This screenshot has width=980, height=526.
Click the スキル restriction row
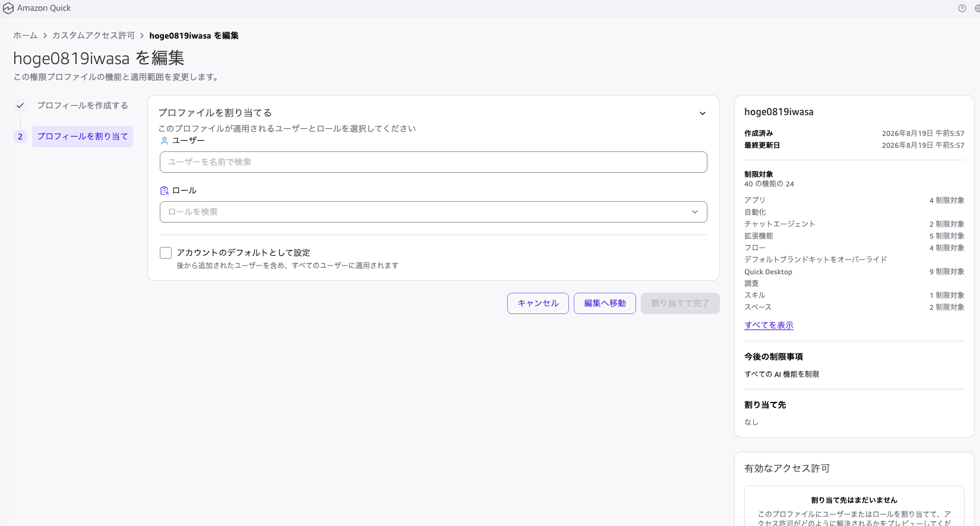854,296
